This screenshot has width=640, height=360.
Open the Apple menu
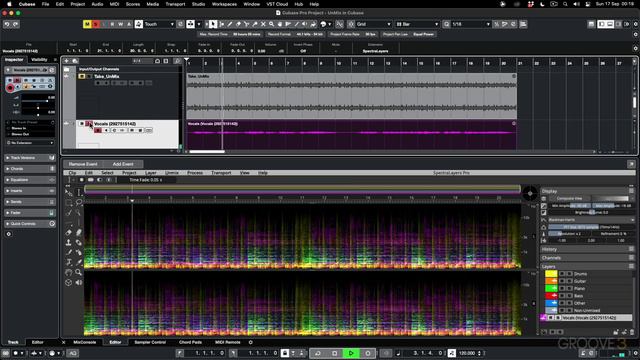(9, 4)
